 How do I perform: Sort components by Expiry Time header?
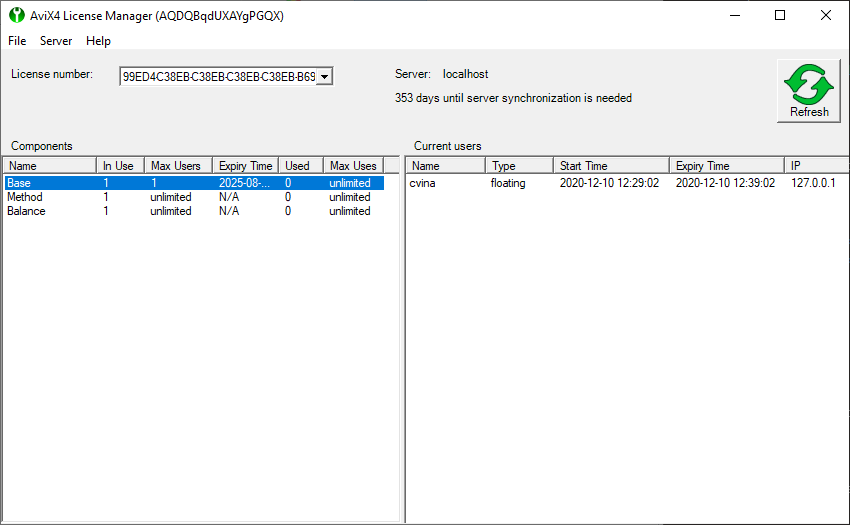point(245,166)
